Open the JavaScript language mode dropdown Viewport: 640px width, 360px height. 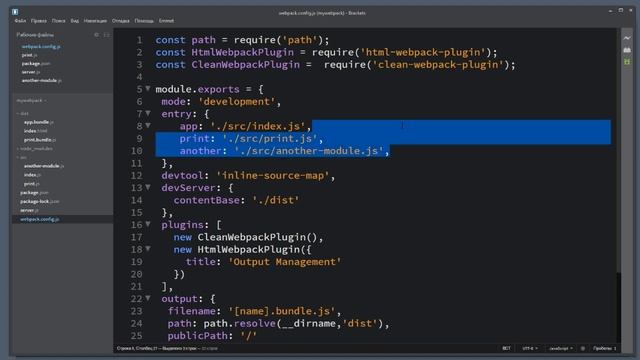pyautogui.click(x=561, y=348)
